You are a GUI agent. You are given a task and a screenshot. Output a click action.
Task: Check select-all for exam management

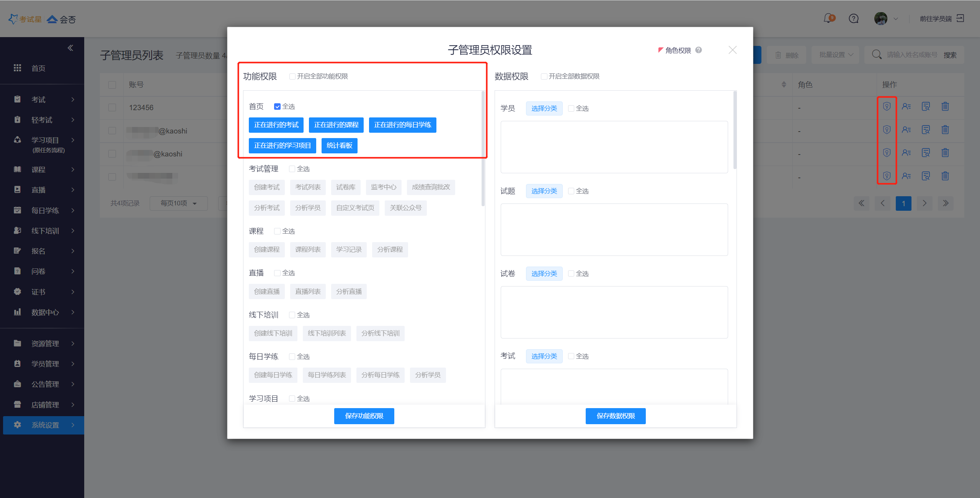click(292, 169)
